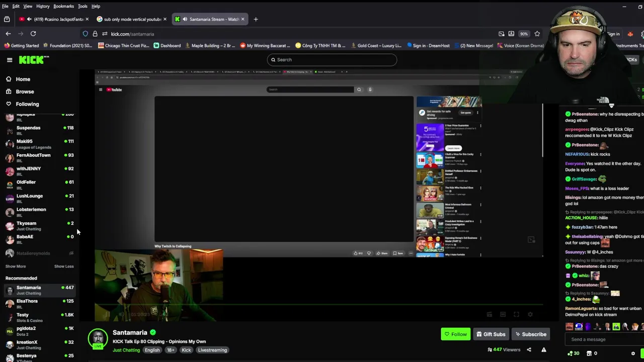Open the Tools menu
The width and height of the screenshot is (644, 362).
pos(83,6)
